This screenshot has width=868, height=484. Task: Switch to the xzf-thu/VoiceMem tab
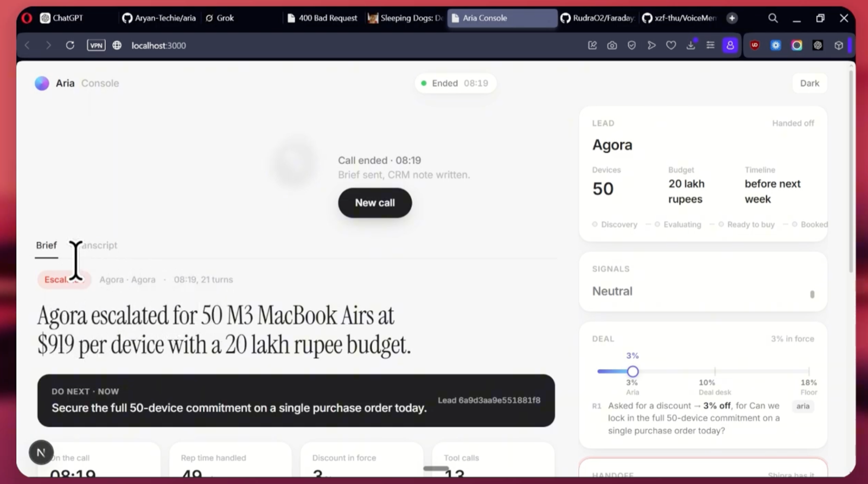(679, 18)
